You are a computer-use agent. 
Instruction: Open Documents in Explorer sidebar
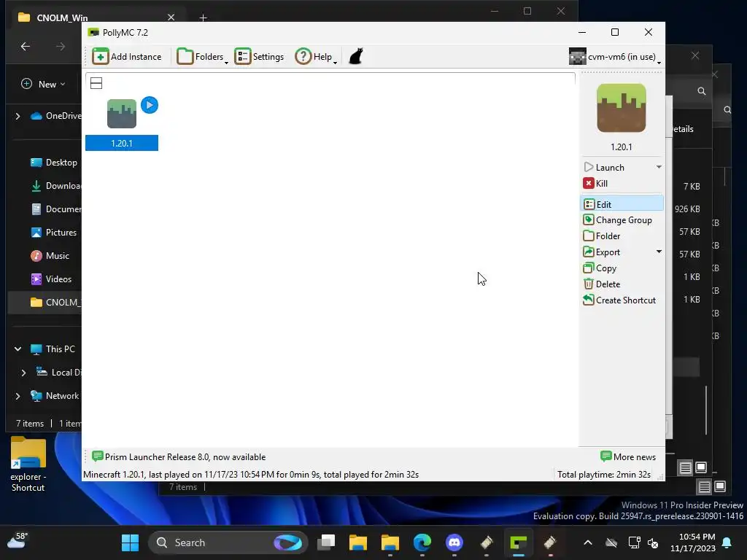point(55,209)
